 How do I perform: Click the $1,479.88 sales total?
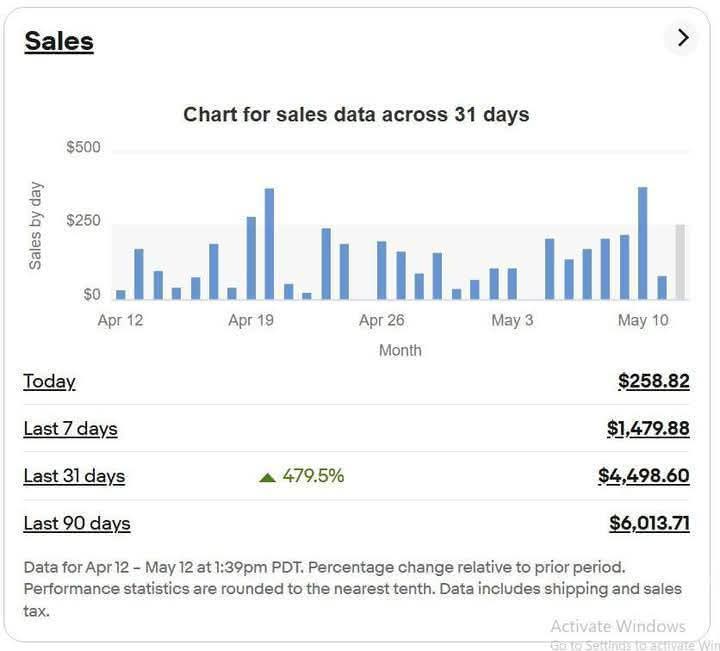(647, 428)
